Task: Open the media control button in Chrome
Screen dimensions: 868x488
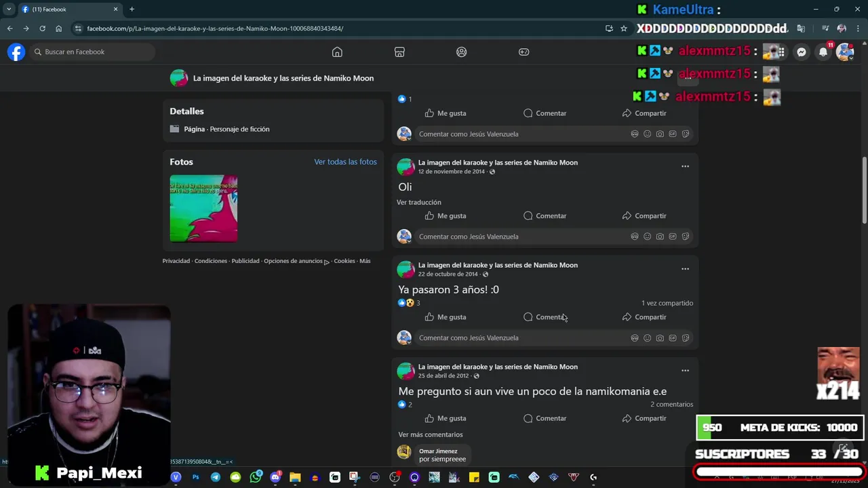Action: [x=825, y=28]
